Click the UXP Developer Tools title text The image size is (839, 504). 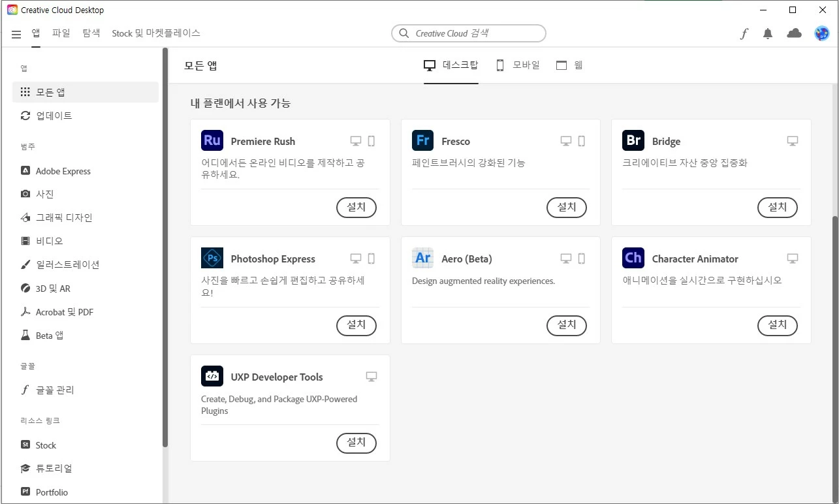click(x=277, y=377)
